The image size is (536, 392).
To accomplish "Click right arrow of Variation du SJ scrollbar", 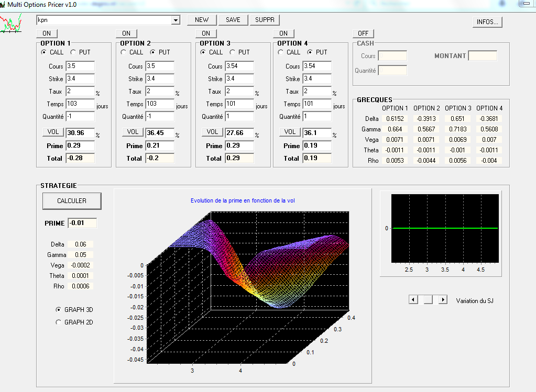I will (443, 299).
